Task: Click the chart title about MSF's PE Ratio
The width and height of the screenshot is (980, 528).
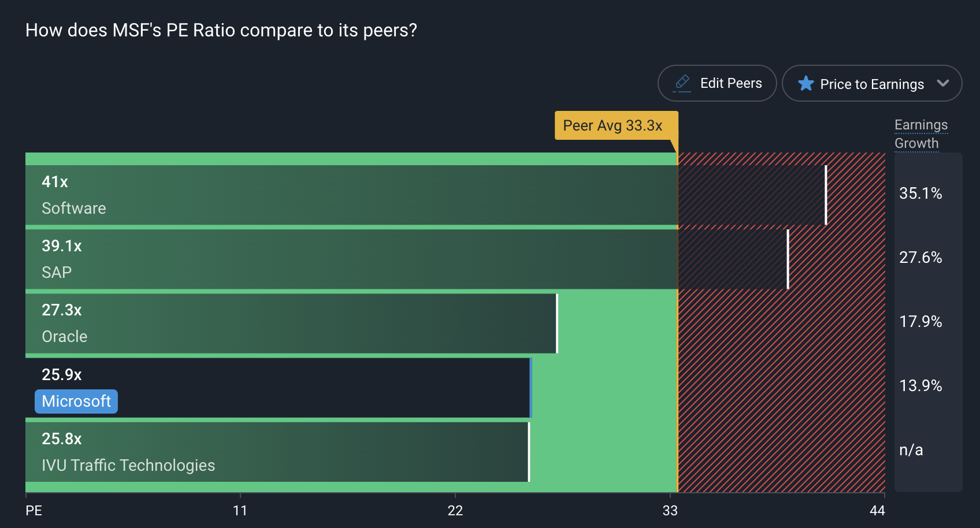Action: coord(221,30)
